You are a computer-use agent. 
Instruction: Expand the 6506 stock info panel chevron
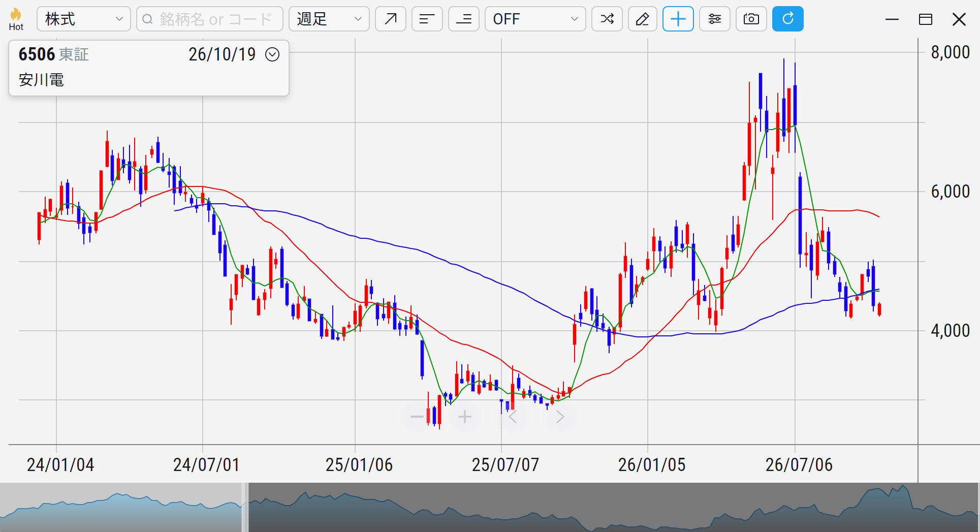[272, 54]
